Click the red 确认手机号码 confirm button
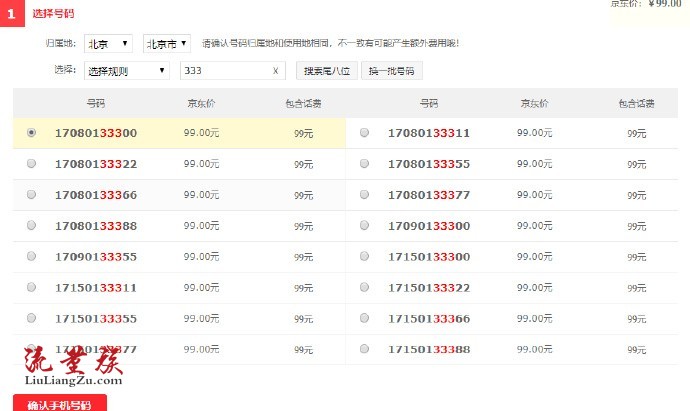690x411 pixels. tap(60, 404)
